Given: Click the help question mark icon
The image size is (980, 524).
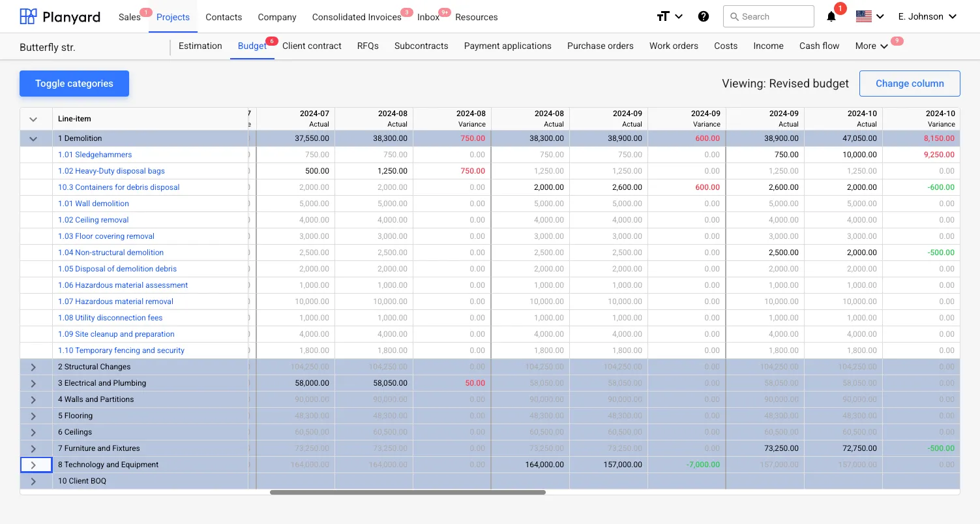Looking at the screenshot, I should point(704,17).
